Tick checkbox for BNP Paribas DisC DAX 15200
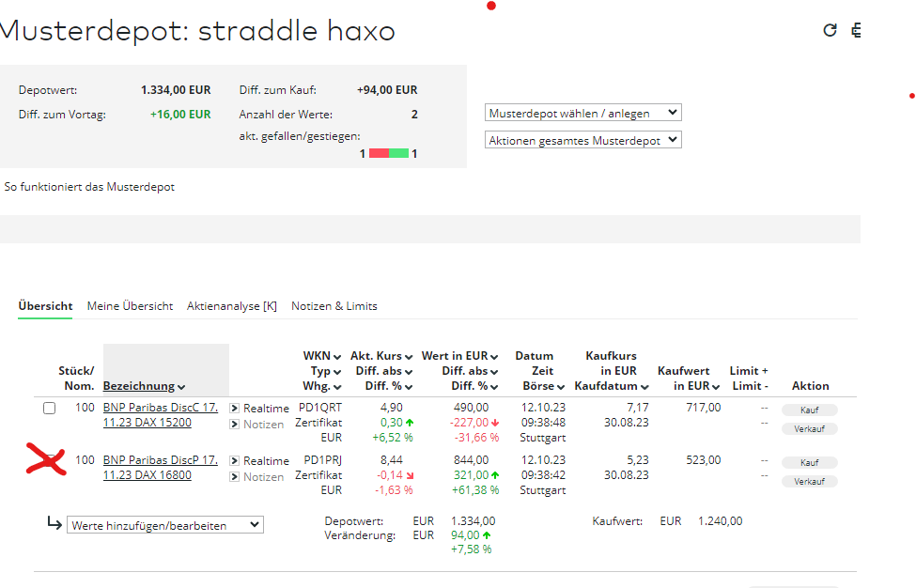The width and height of the screenshot is (916, 588). (50, 409)
